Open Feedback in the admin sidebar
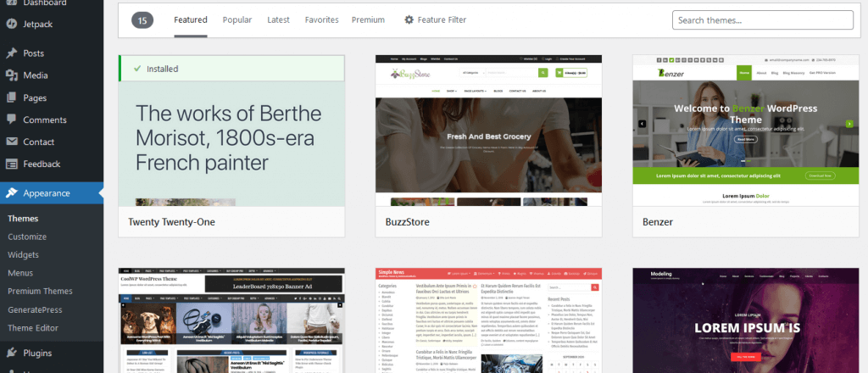The image size is (868, 373). [42, 164]
